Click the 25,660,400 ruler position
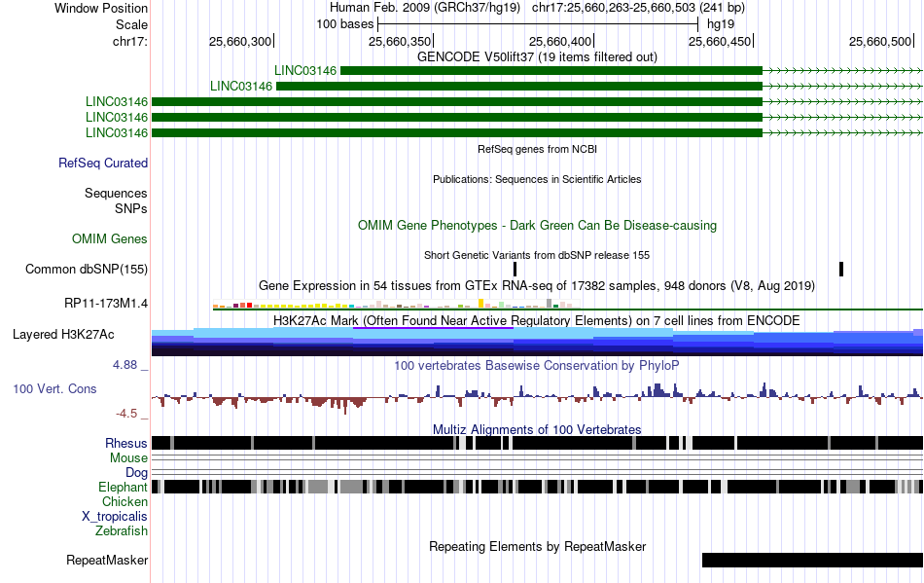 (x=560, y=41)
